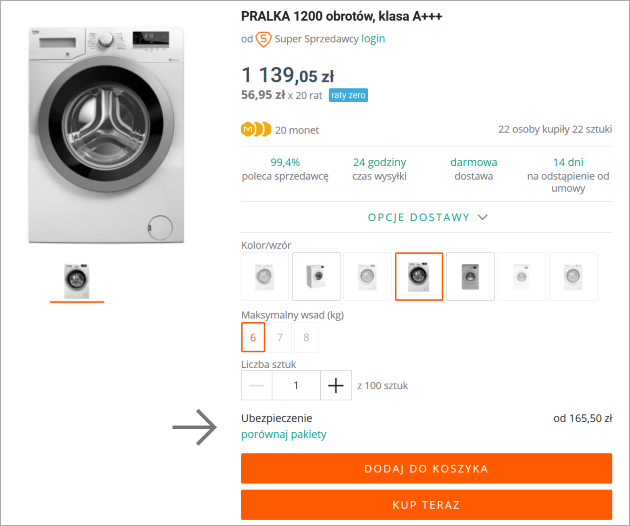Image resolution: width=630 pixels, height=526 pixels.
Task: Select the first washing machine color variant
Action: pos(265,276)
